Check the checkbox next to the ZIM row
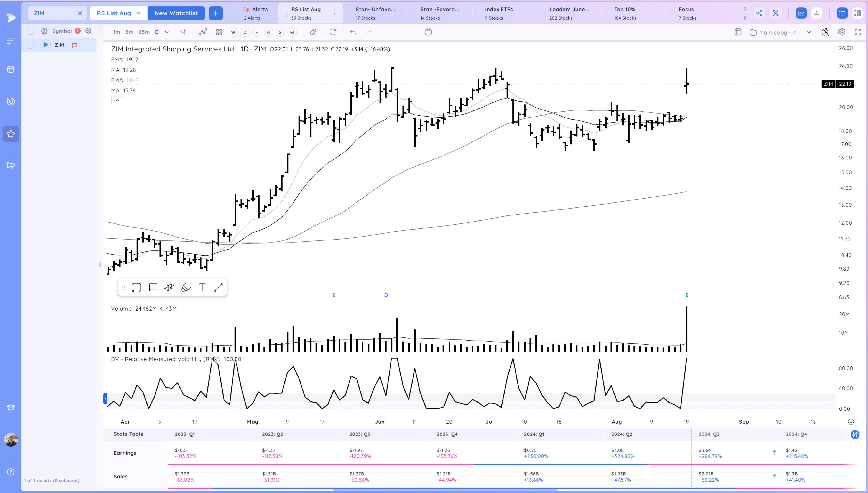This screenshot has height=493, width=868. pos(31,45)
